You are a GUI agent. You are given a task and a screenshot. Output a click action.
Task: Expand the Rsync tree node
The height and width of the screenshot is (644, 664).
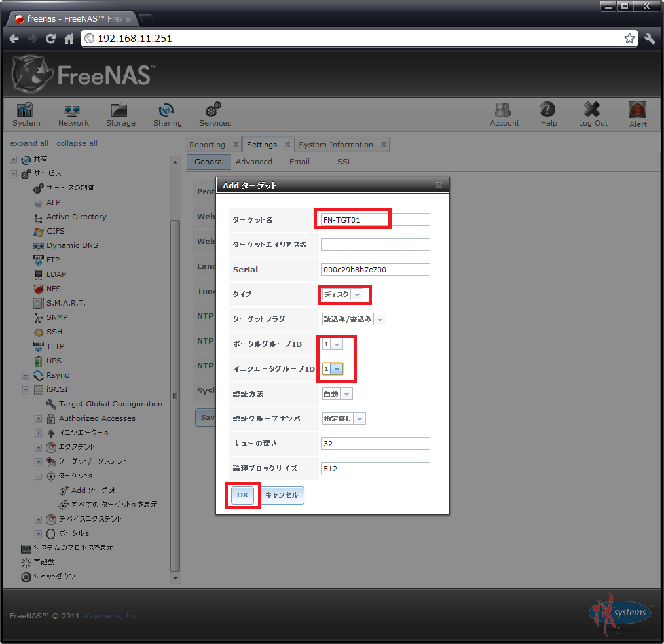click(x=26, y=375)
